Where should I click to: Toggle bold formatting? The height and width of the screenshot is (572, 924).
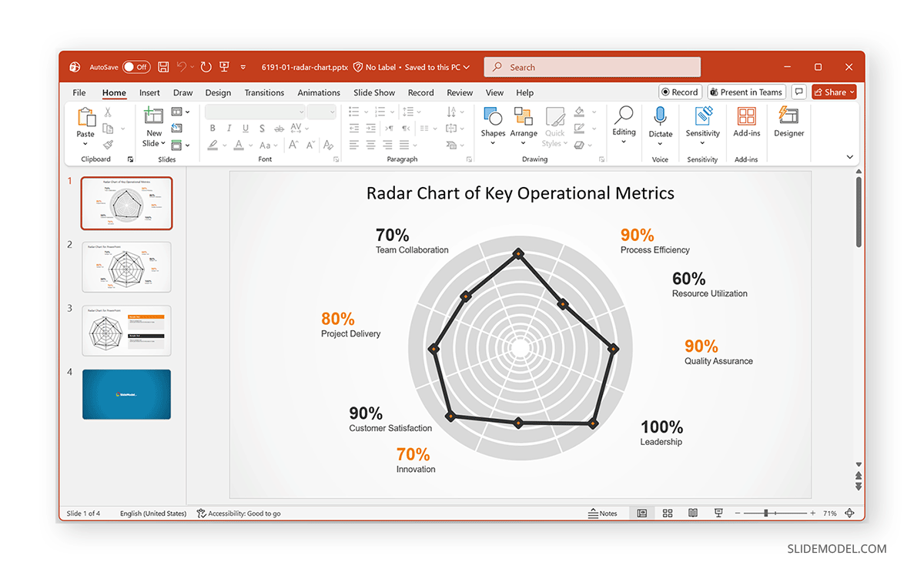tap(213, 128)
